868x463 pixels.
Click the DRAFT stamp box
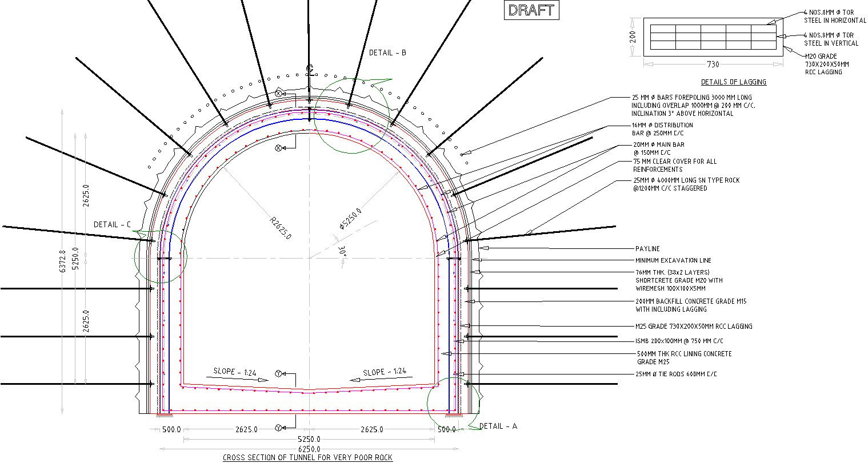click(x=531, y=10)
